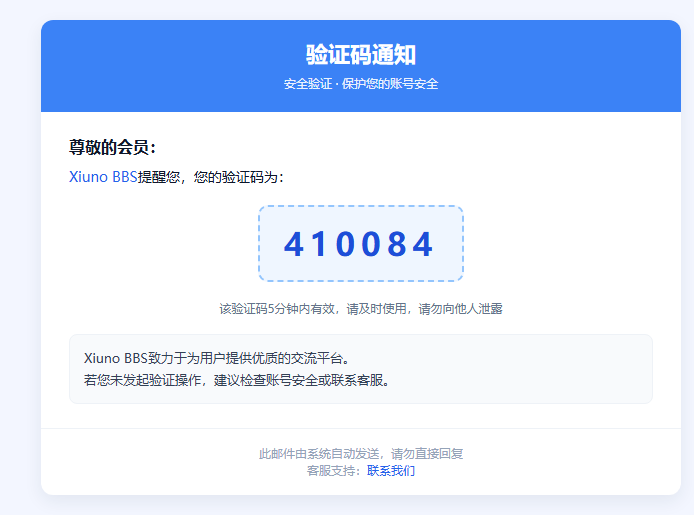694x515 pixels.
Task: Click the 5-minute validity notice below the code
Action: click(x=360, y=309)
